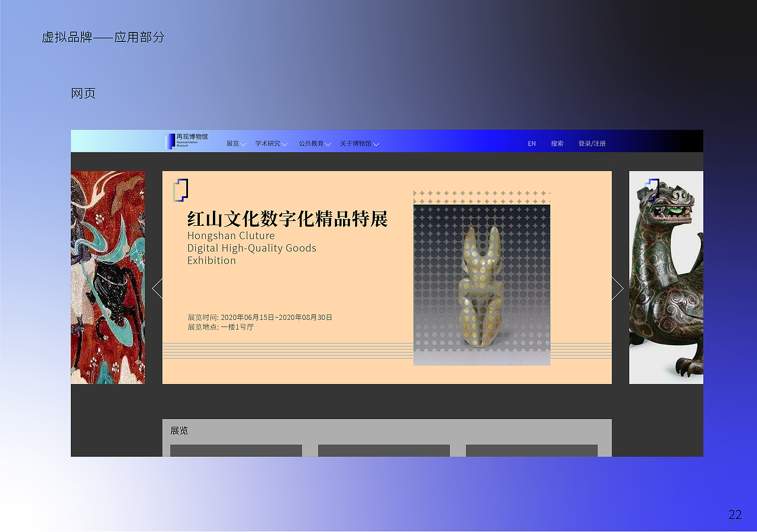Select the right carousel arrow

[618, 288]
